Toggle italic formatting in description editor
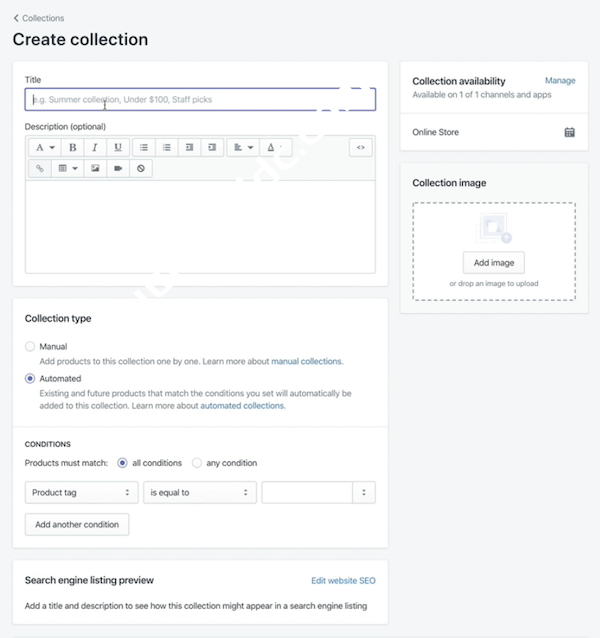Image resolution: width=600 pixels, height=638 pixels. pyautogui.click(x=95, y=148)
